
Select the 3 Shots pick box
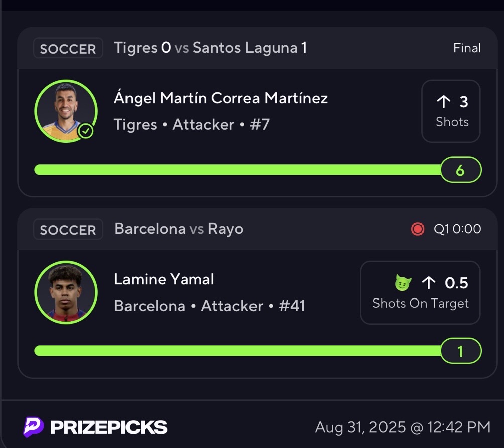point(451,111)
